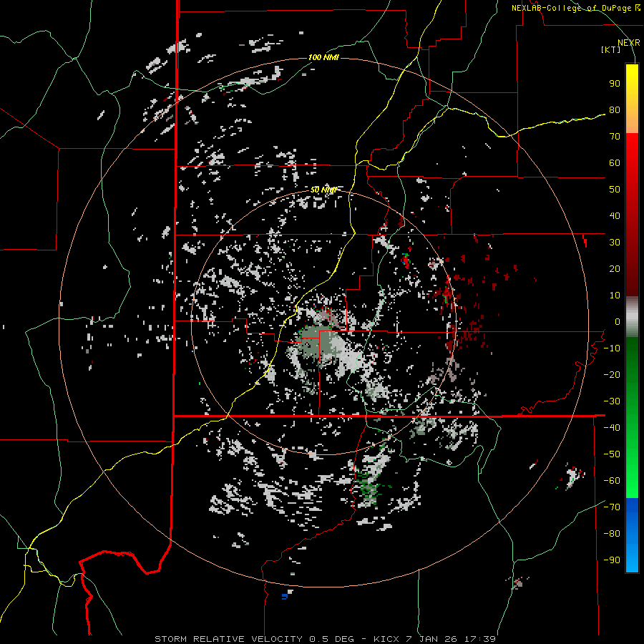Click the -30 value on velocity scale

(x=612, y=401)
